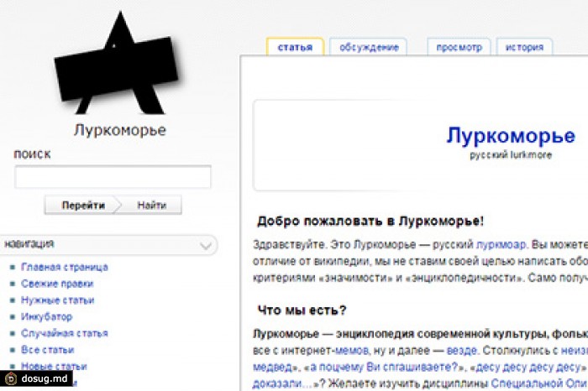Click the Лукоморье caption under logo
The height and width of the screenshot is (391, 588).
pos(120,130)
